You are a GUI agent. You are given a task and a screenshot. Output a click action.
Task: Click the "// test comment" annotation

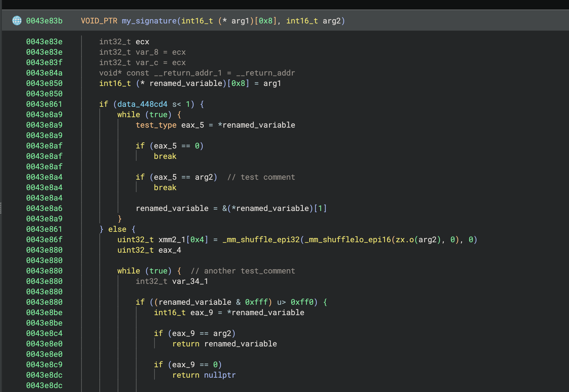(261, 177)
